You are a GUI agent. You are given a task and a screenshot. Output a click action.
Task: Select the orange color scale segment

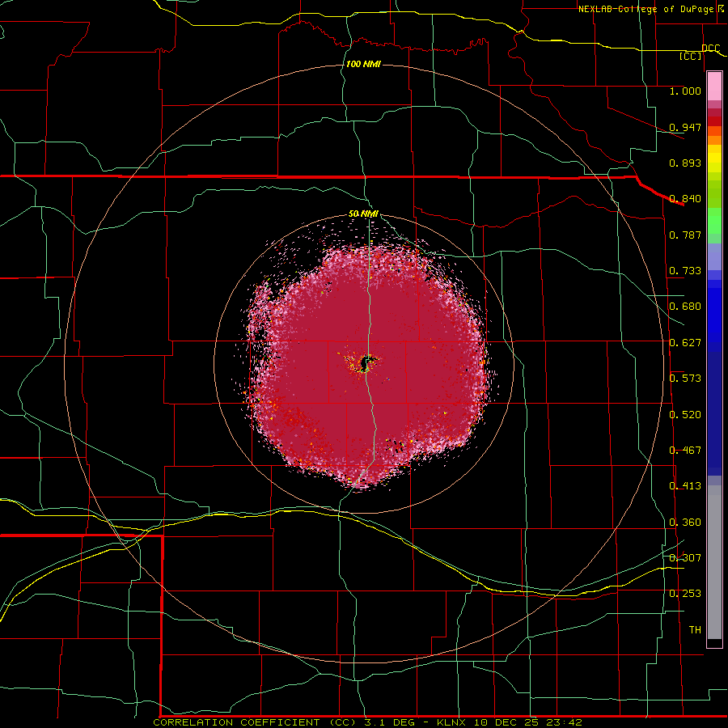714,140
